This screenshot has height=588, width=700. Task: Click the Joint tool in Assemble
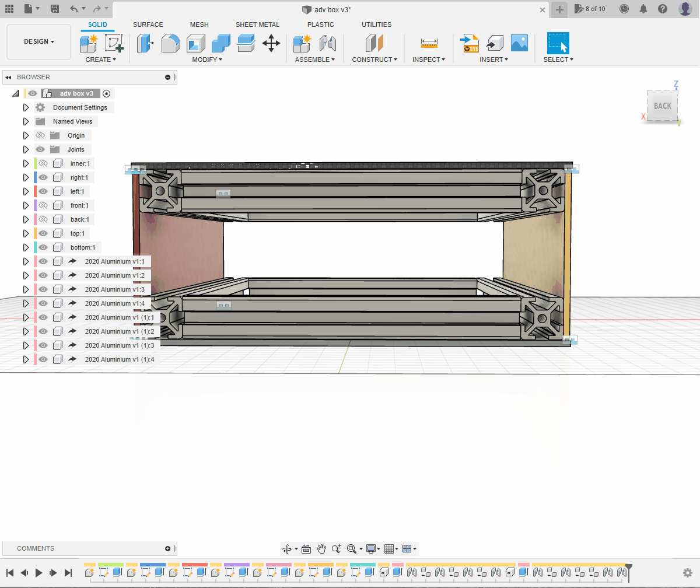tap(328, 44)
